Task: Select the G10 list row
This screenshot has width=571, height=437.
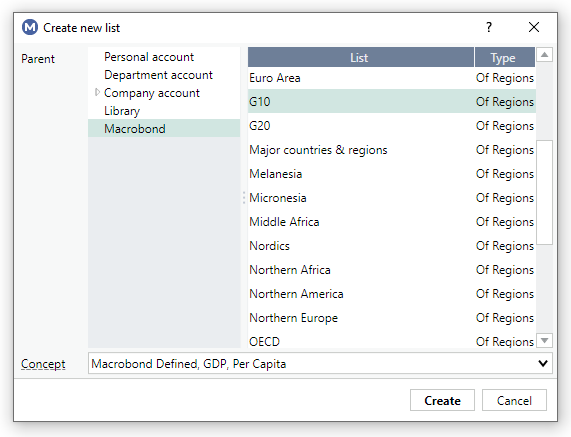Action: [x=391, y=102]
